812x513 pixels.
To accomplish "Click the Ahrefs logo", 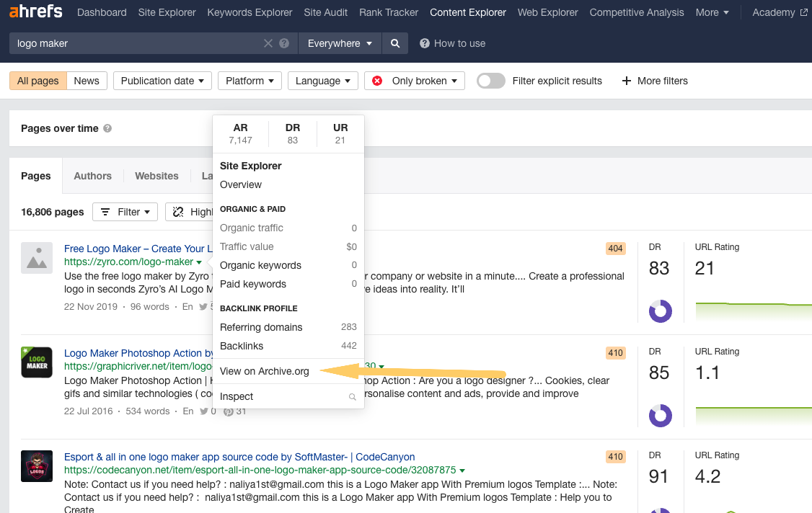I will (36, 12).
